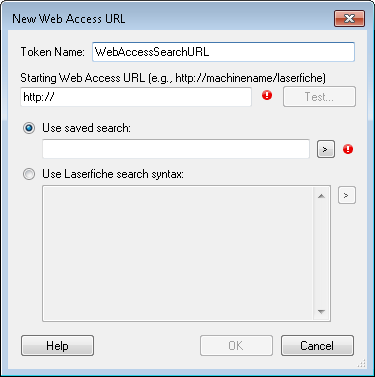Click the scrollbar down arrow in syntax box
The height and width of the screenshot is (377, 375).
tap(321, 312)
